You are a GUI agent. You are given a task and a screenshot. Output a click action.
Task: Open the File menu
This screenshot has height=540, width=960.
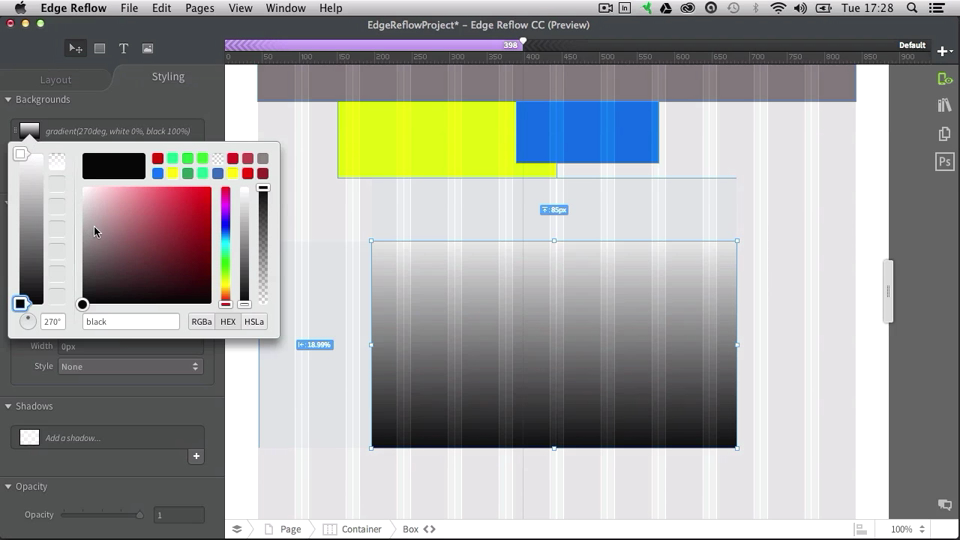129,8
